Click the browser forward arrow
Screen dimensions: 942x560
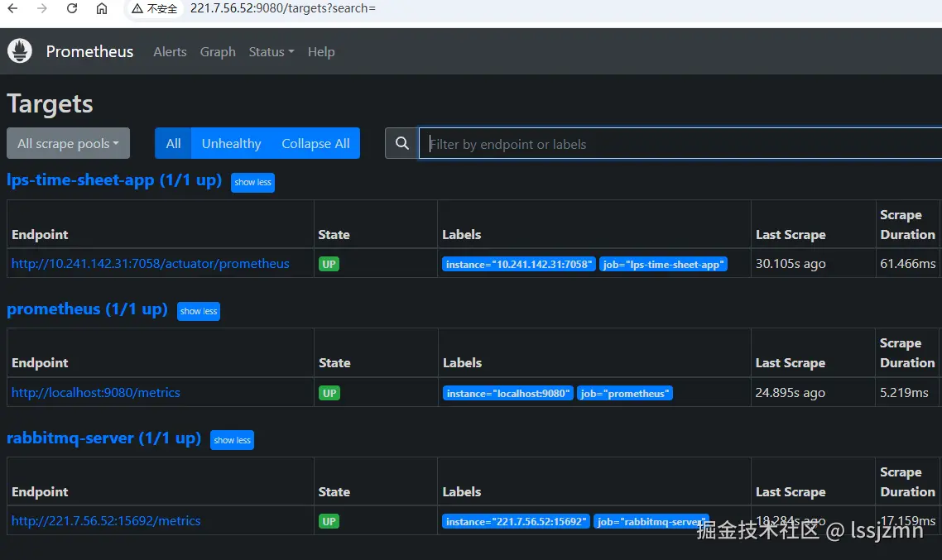click(41, 8)
